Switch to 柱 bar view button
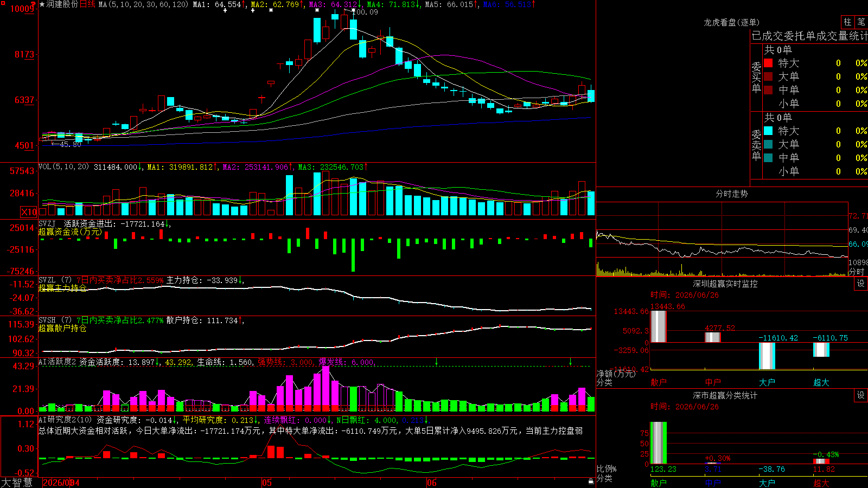Screen dimensions: 868x488 click(847, 22)
